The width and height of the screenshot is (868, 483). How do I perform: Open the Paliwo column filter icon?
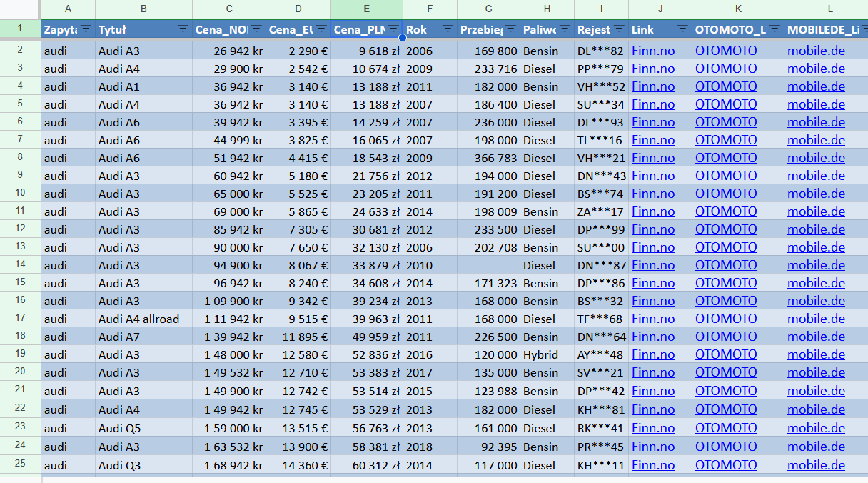(565, 29)
